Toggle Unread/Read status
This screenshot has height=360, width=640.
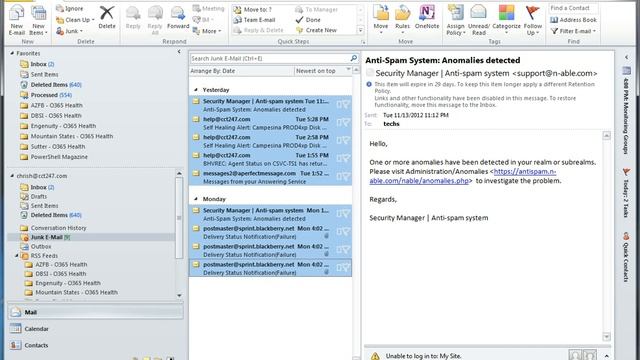pyautogui.click(x=478, y=20)
